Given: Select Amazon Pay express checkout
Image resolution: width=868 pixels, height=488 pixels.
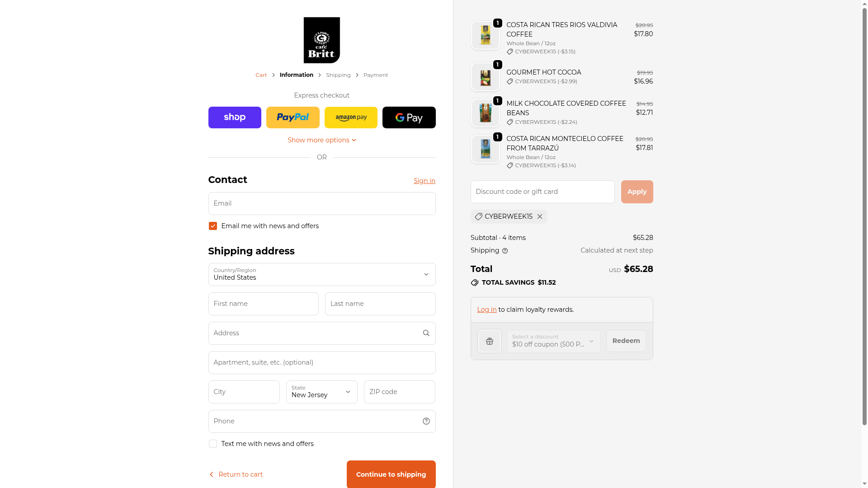Looking at the screenshot, I should point(351,117).
